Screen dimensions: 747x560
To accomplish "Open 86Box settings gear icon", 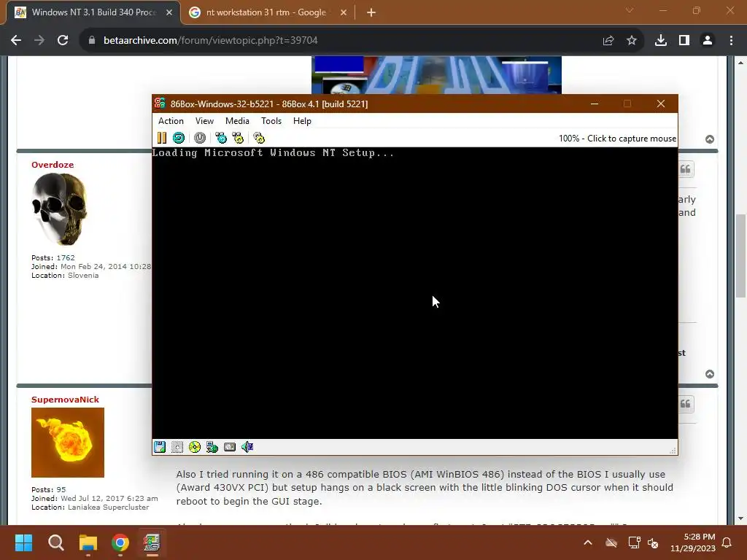I will (259, 138).
